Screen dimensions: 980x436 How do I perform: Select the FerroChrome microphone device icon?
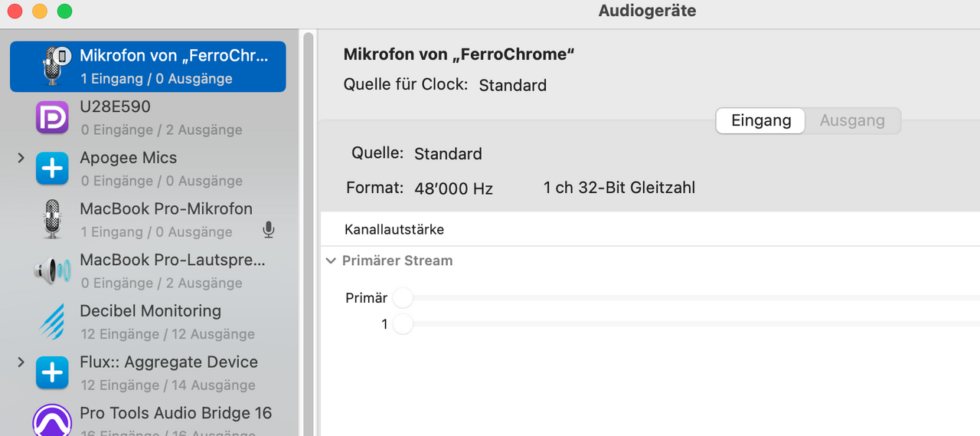[x=53, y=66]
